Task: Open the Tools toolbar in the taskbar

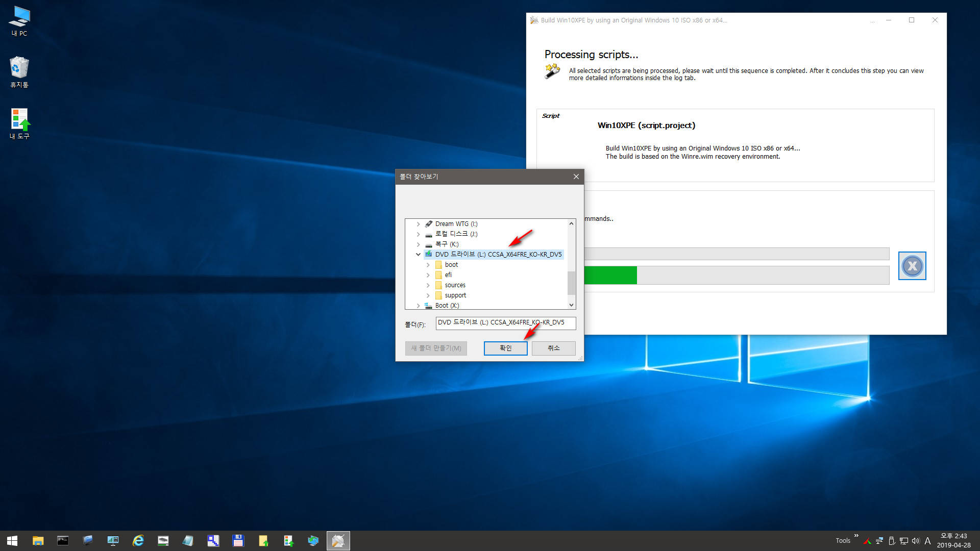Action: 843,541
